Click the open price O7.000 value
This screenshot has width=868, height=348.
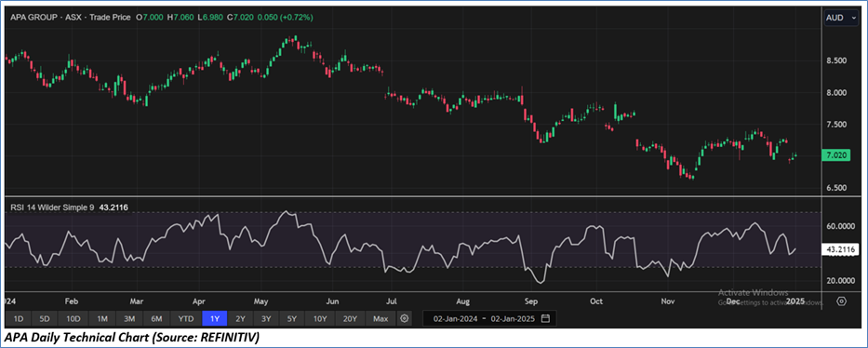pyautogui.click(x=150, y=18)
